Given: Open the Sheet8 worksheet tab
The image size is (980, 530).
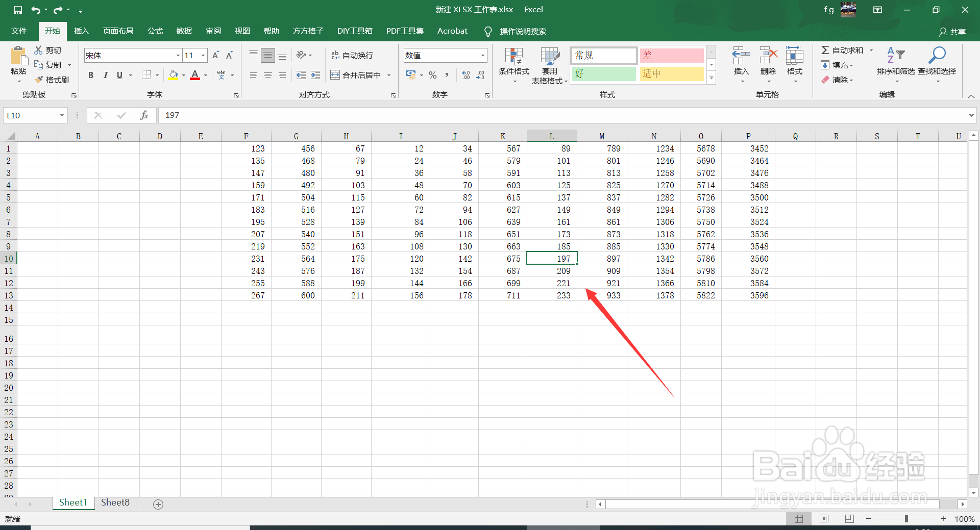Looking at the screenshot, I should [x=115, y=503].
